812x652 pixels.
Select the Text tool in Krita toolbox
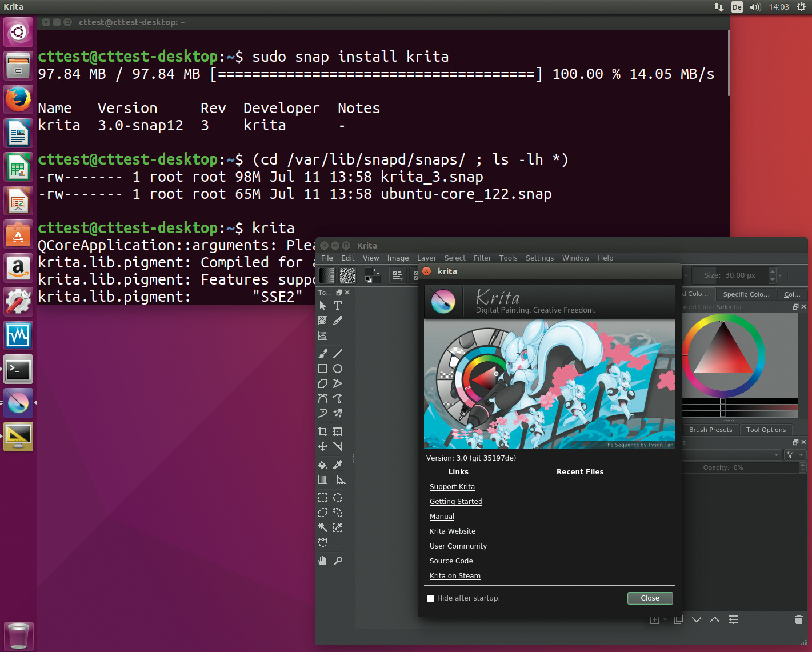click(338, 306)
